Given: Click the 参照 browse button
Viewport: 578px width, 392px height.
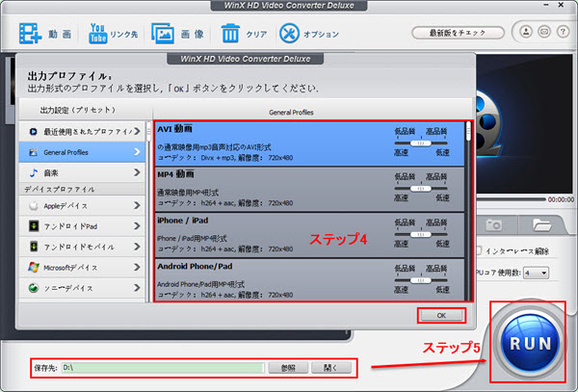Looking at the screenshot, I should click(x=288, y=368).
